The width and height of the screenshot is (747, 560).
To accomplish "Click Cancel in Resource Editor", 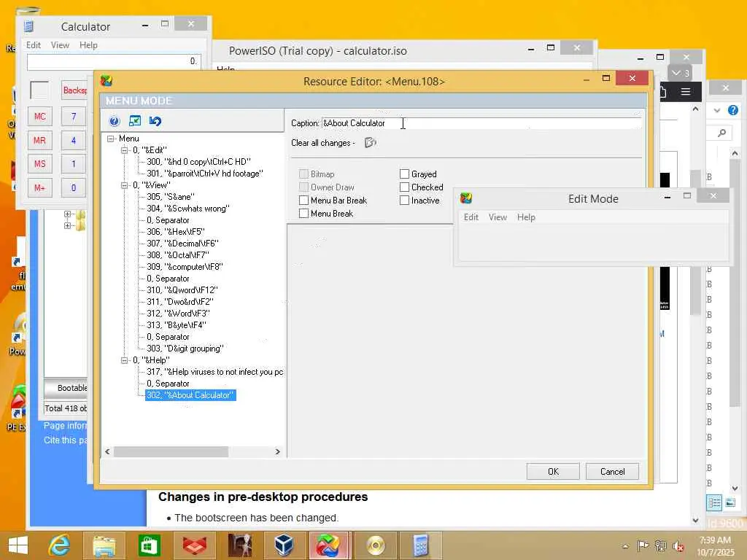I will (x=612, y=472).
